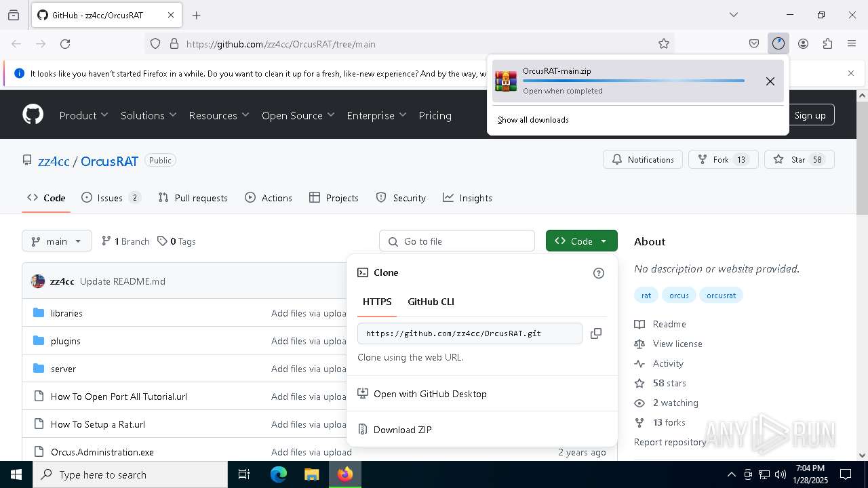Click the orcusrat topic tag
The image size is (868, 488).
pyautogui.click(x=721, y=296)
